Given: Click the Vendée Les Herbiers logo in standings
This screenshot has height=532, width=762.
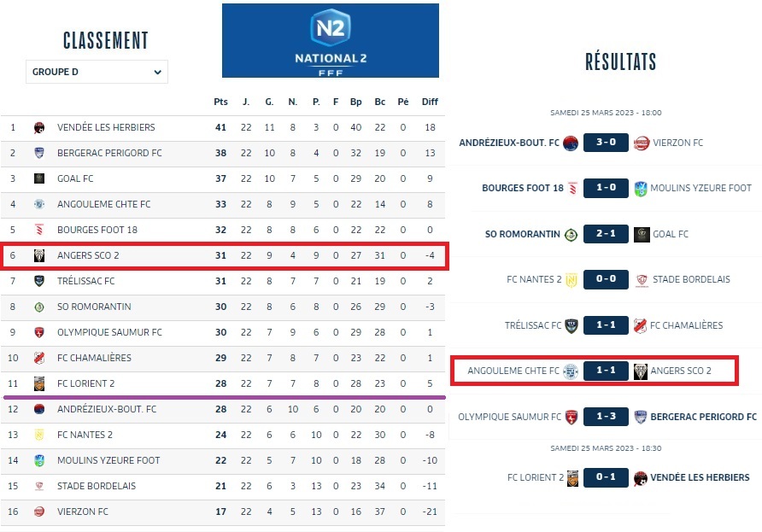Looking at the screenshot, I should point(39,128).
